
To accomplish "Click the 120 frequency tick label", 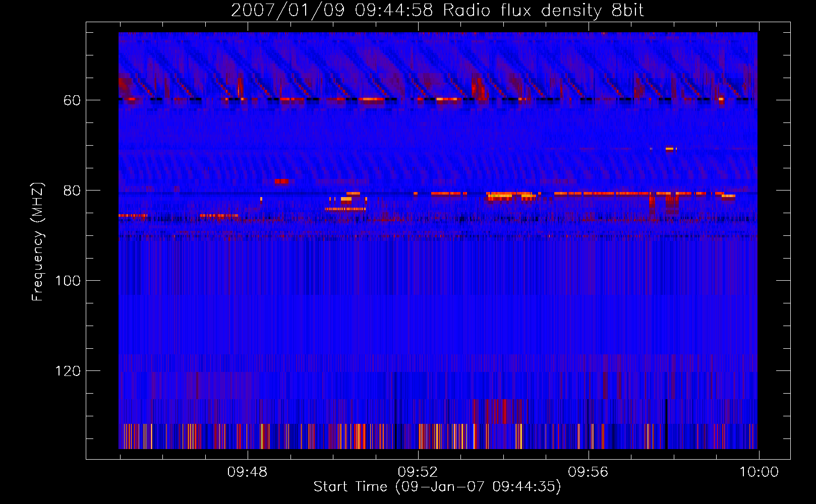I will 68,371.
